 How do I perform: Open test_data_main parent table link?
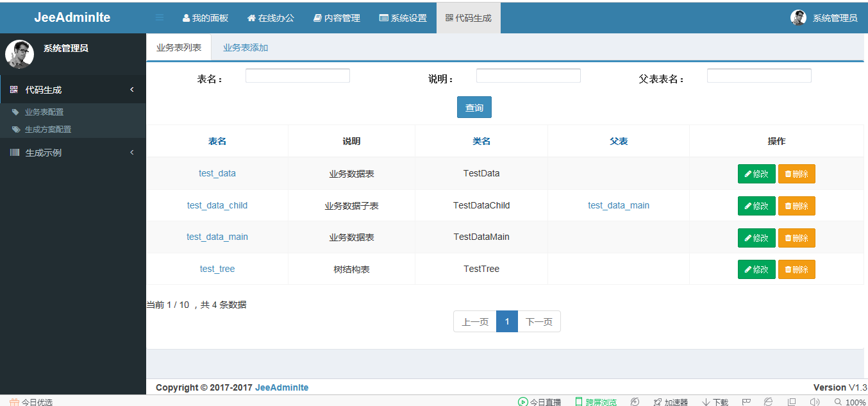tap(619, 205)
